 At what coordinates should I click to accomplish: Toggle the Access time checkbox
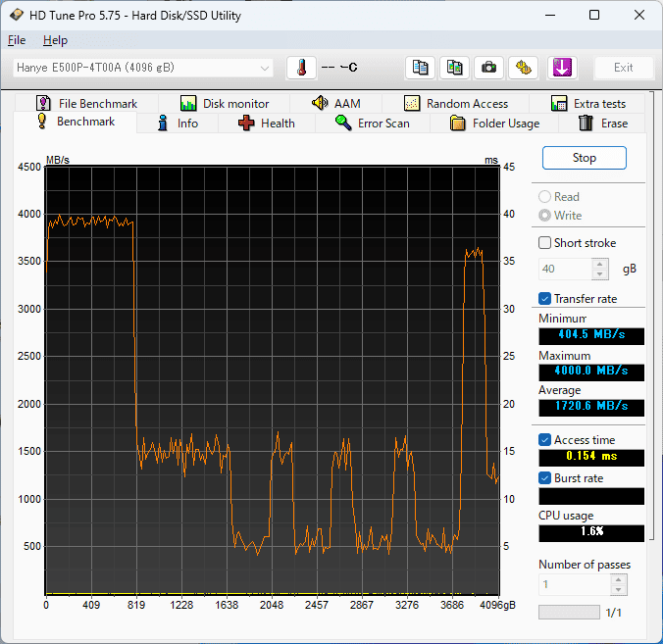[545, 440]
